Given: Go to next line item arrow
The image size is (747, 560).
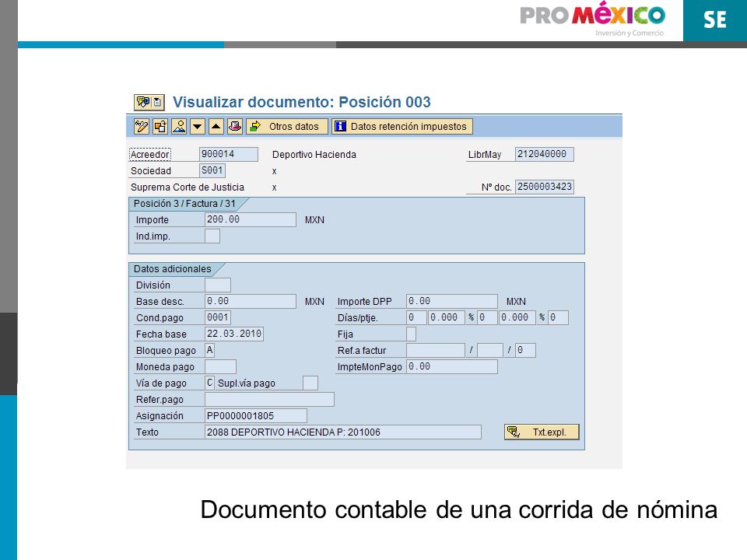Looking at the screenshot, I should point(197,126).
